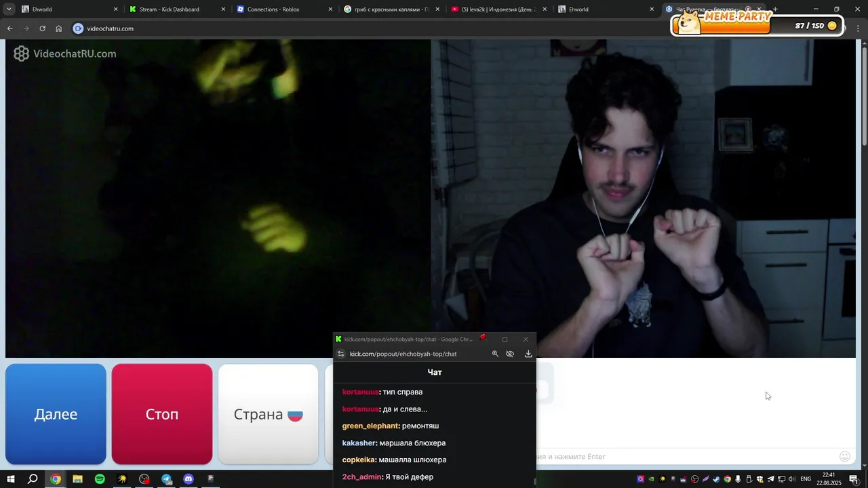Click username copkeika in chat

359,460
